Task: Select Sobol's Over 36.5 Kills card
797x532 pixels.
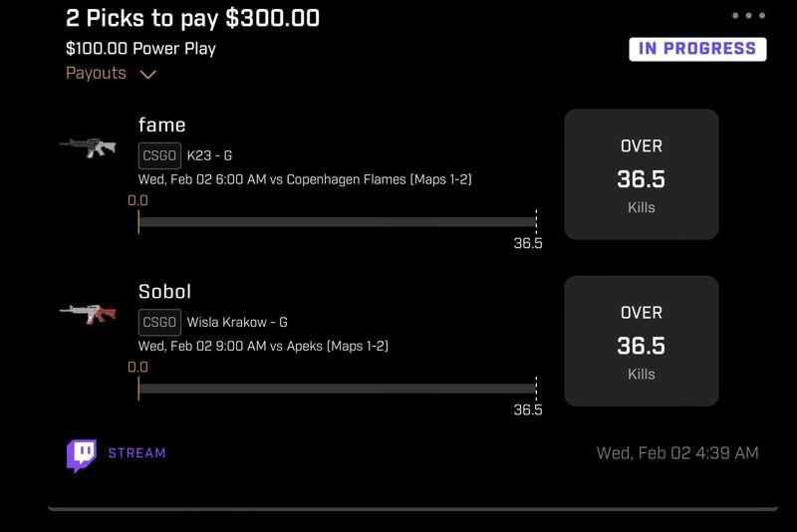Action: (642, 341)
